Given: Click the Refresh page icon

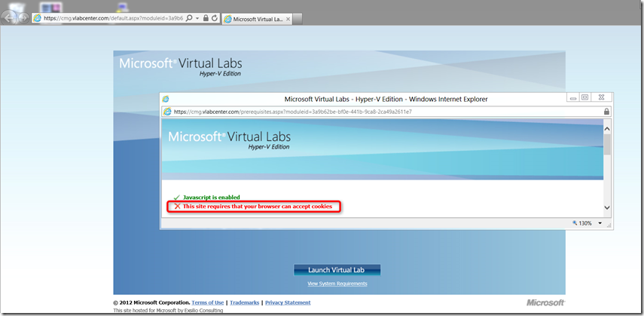Looking at the screenshot, I should click(215, 18).
